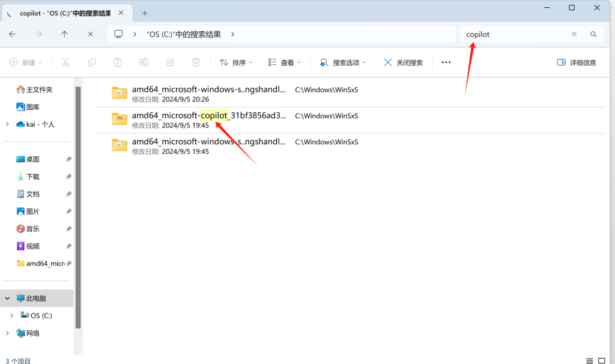615x364 pixels.
Task: Open the 排序 sort dropdown
Action: 235,62
